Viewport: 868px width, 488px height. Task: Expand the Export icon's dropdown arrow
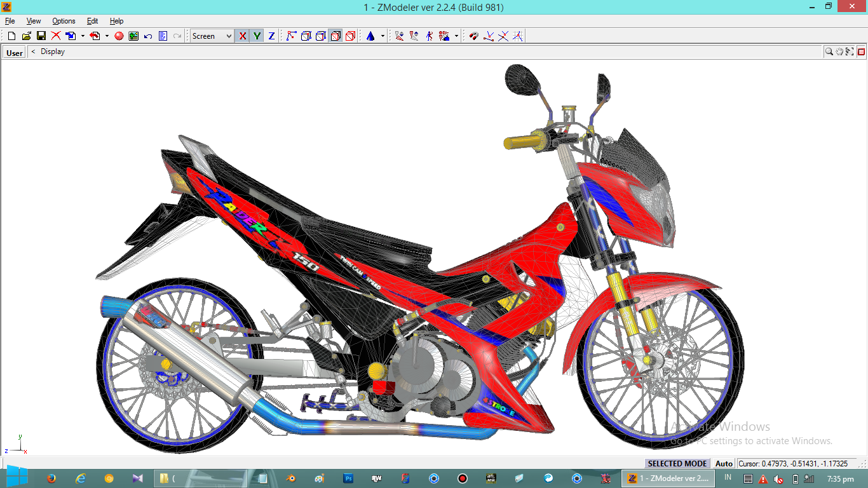pos(107,36)
